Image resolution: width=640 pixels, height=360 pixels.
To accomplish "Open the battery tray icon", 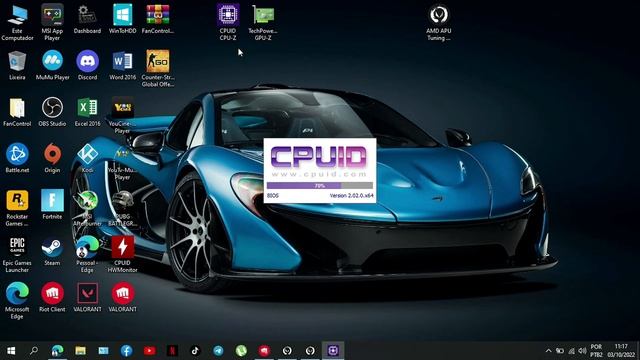I will (560, 351).
